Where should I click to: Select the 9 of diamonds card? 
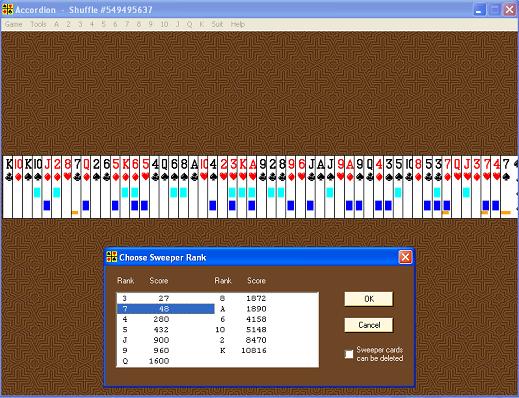(291, 187)
